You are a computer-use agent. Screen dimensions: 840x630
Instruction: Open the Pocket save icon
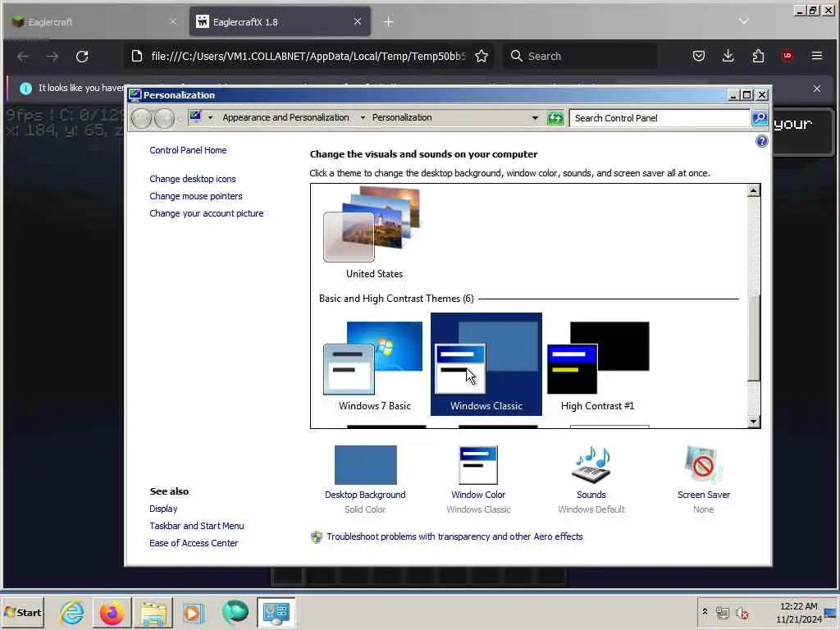point(699,56)
